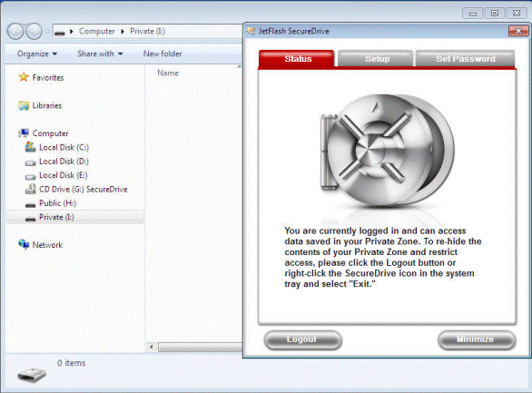Open the Organize menu in Explorer
Screen dimensions: 532x393
37,54
